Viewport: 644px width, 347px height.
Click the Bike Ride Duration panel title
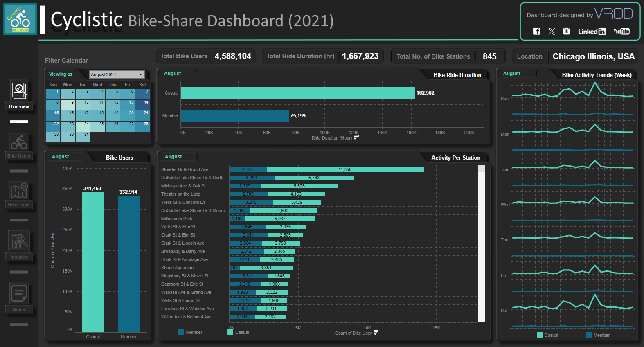coord(457,75)
